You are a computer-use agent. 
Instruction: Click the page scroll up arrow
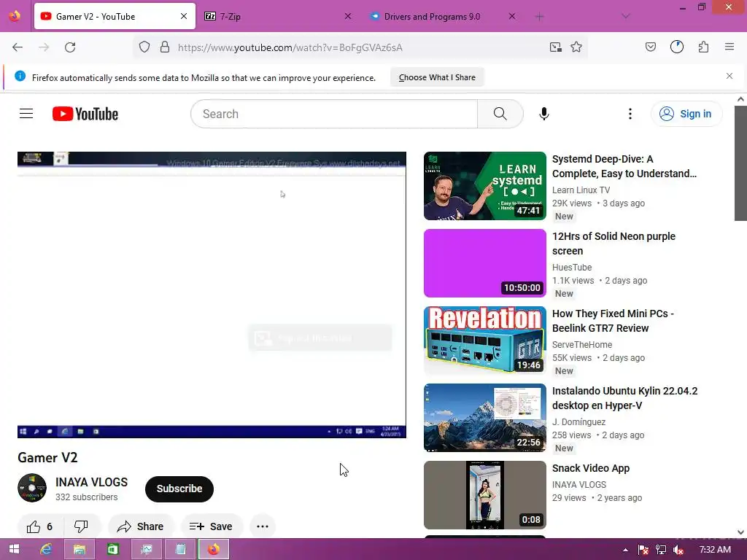click(740, 99)
